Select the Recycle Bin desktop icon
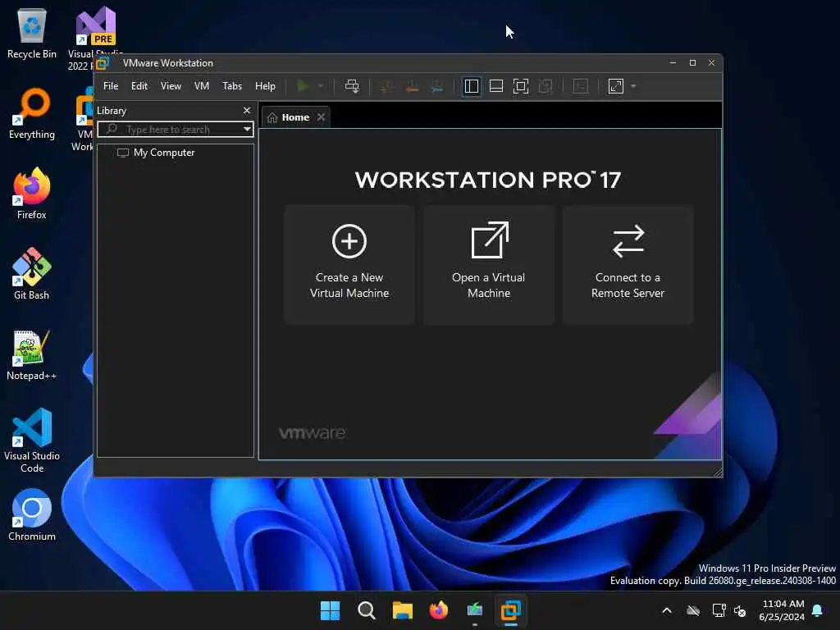 tap(32, 33)
